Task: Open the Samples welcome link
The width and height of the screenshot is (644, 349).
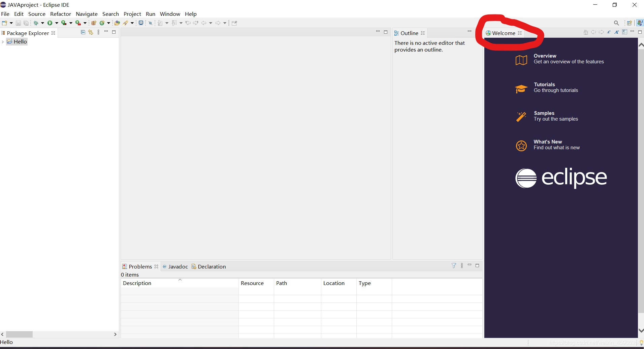Action: 547,116
